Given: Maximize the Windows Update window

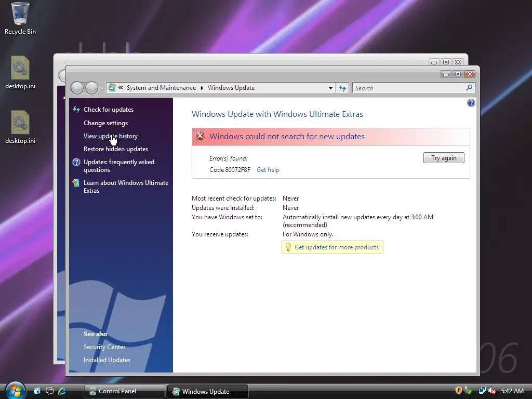Looking at the screenshot, I should tap(458, 74).
